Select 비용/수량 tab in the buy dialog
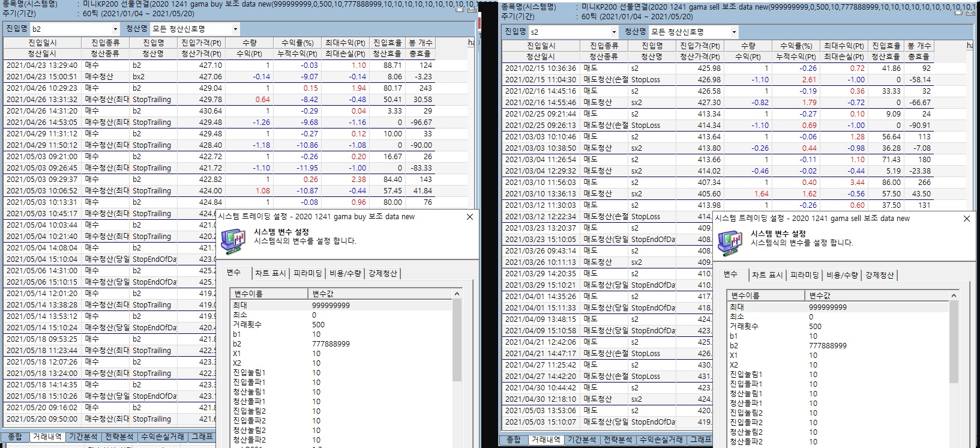The height and width of the screenshot is (448, 980). (345, 273)
